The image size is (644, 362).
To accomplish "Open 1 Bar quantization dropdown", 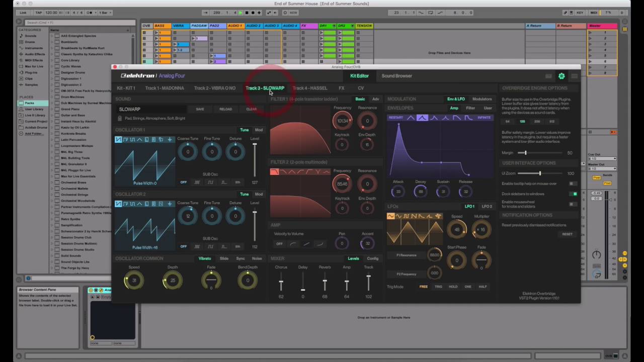I will [104, 13].
